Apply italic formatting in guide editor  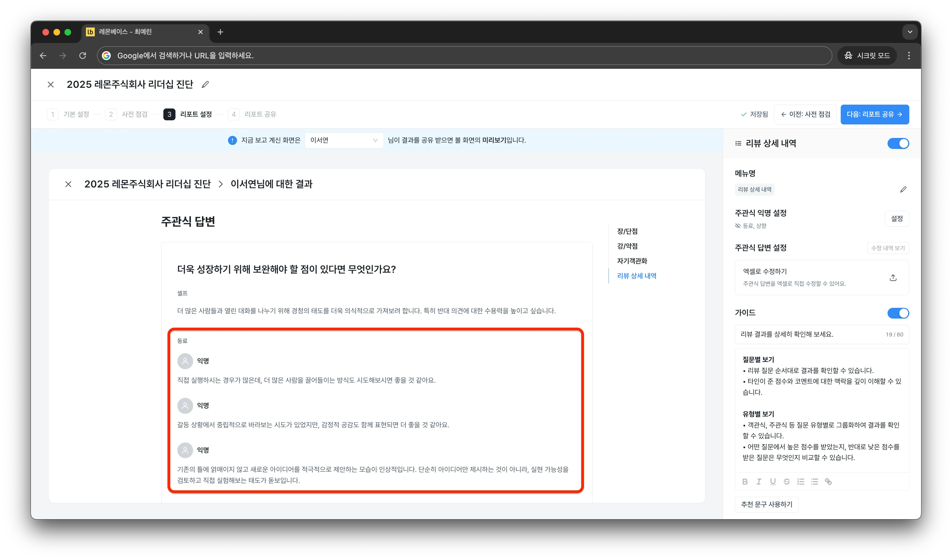point(759,482)
